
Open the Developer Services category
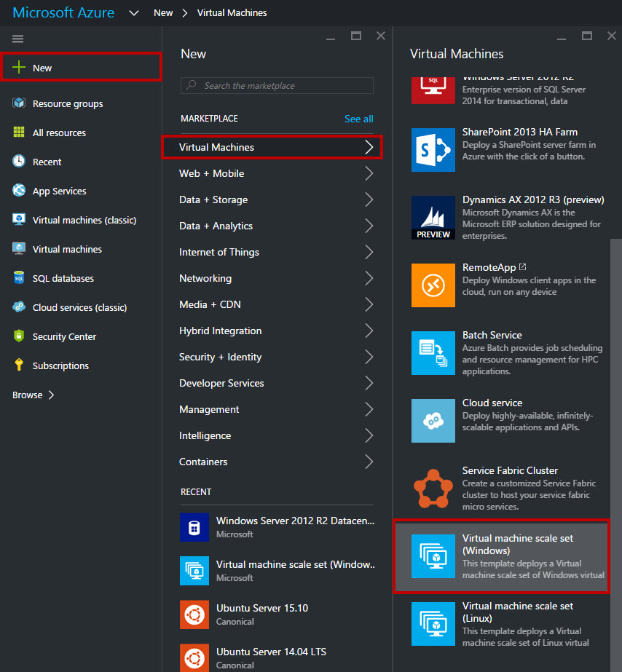point(277,383)
